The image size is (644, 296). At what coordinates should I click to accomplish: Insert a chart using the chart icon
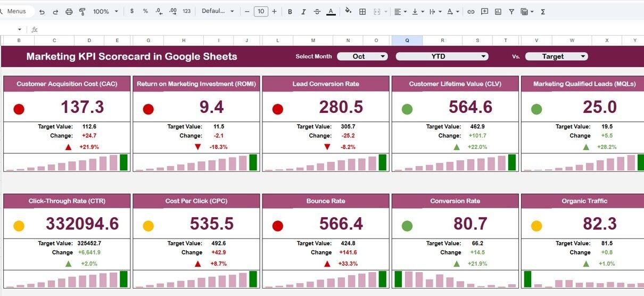click(x=498, y=12)
